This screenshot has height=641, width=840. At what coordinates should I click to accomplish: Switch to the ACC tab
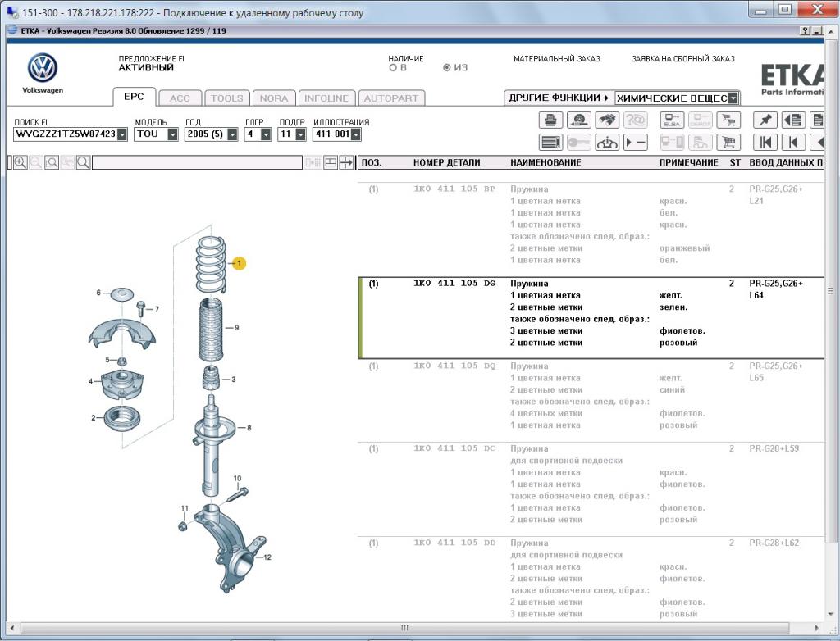click(x=180, y=98)
